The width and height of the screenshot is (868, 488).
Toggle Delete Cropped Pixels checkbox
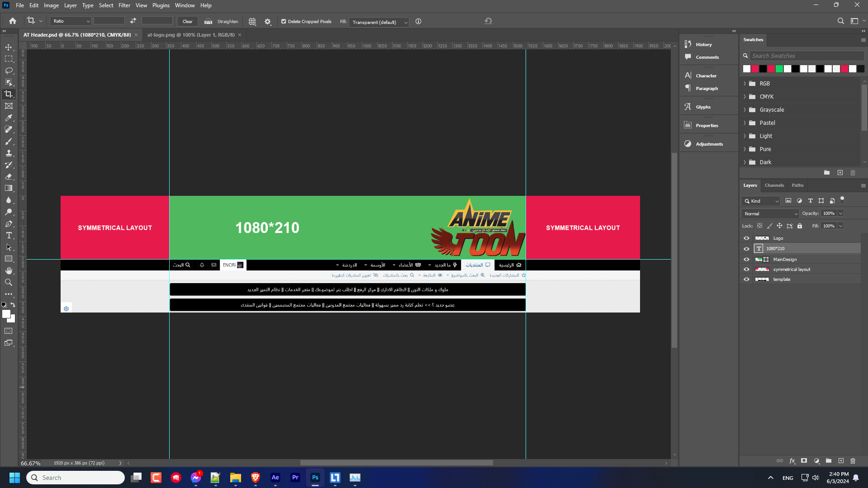coord(284,21)
